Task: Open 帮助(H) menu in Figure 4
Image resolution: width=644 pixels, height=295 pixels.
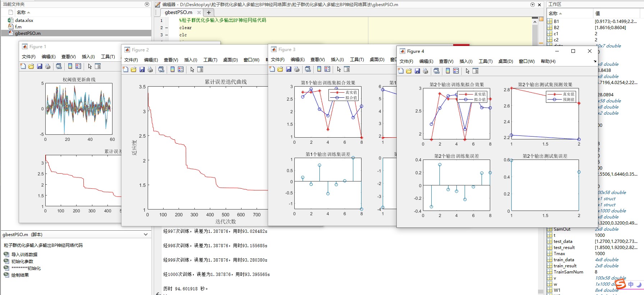Action: [548, 61]
